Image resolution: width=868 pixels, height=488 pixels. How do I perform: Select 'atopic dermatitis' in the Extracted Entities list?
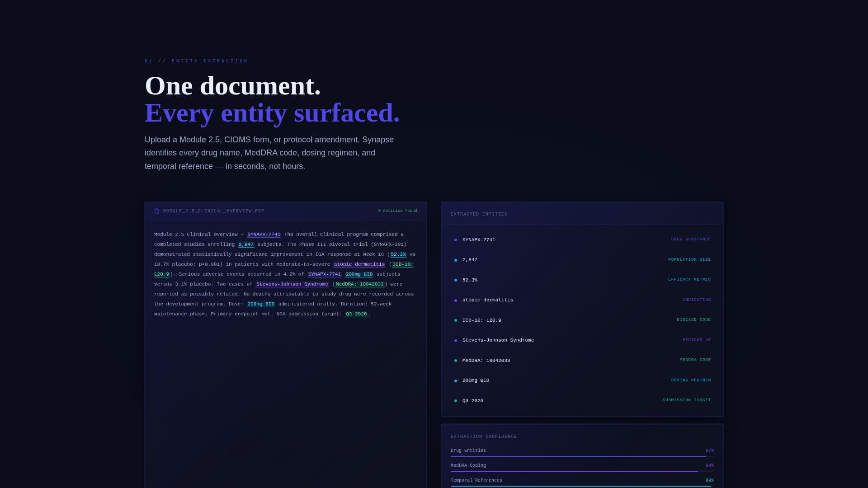click(488, 300)
